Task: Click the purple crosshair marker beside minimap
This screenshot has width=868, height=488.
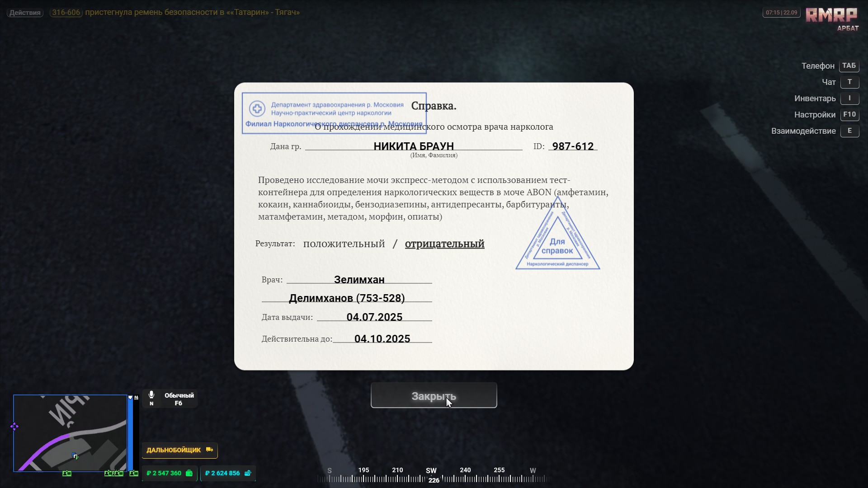Action: 14,427
